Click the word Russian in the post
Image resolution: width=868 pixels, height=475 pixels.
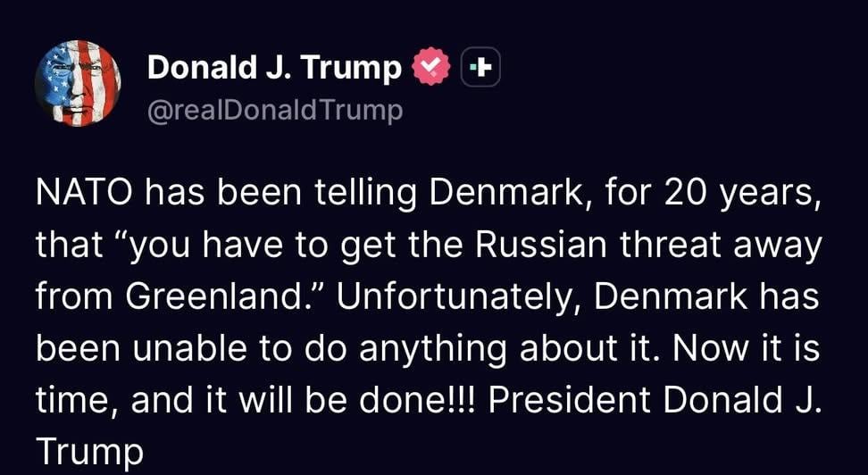click(542, 244)
